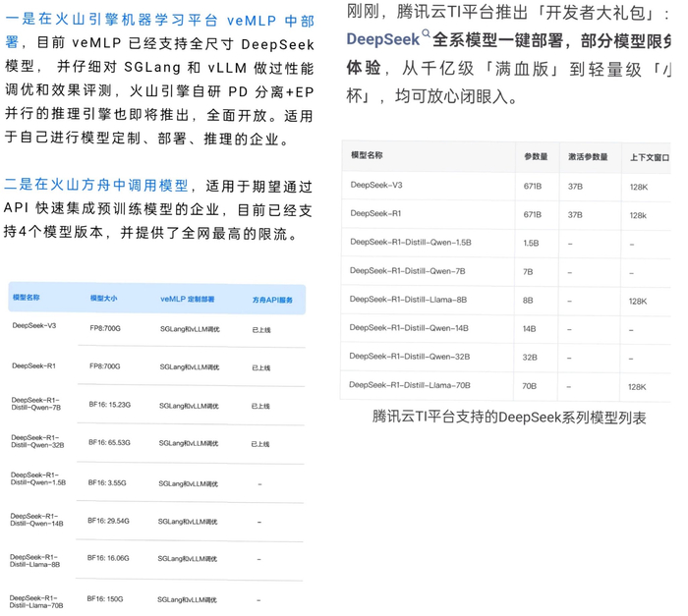The width and height of the screenshot is (688, 616).
Task: Click the blue text about calling models in 火山方舟
Action: tap(96, 185)
